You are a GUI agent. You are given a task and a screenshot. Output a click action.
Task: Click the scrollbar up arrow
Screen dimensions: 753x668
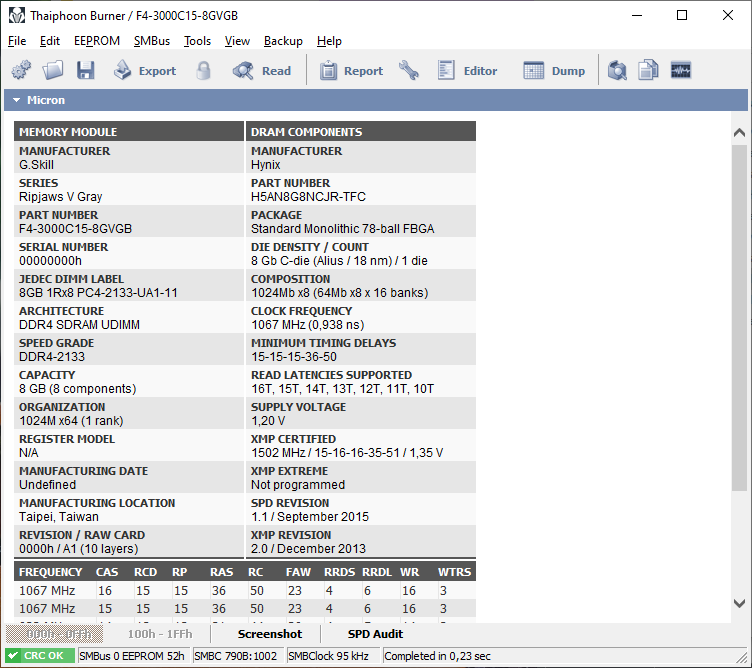tap(740, 132)
